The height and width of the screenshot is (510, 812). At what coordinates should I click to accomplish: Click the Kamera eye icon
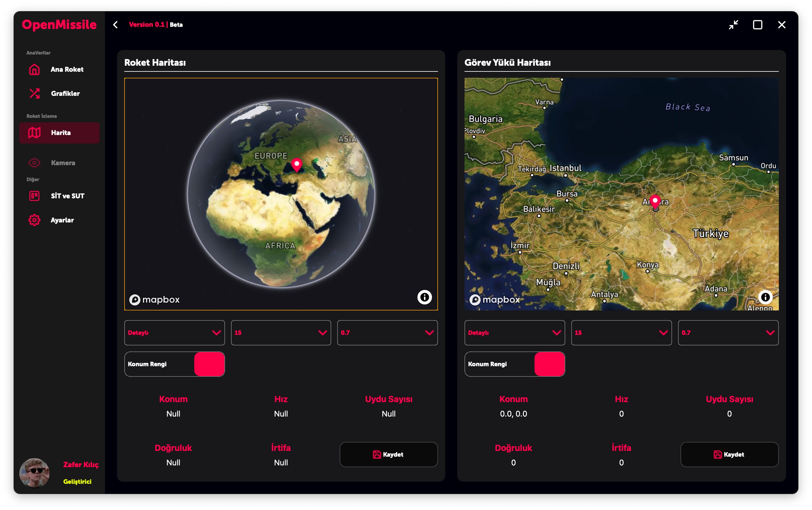[34, 163]
